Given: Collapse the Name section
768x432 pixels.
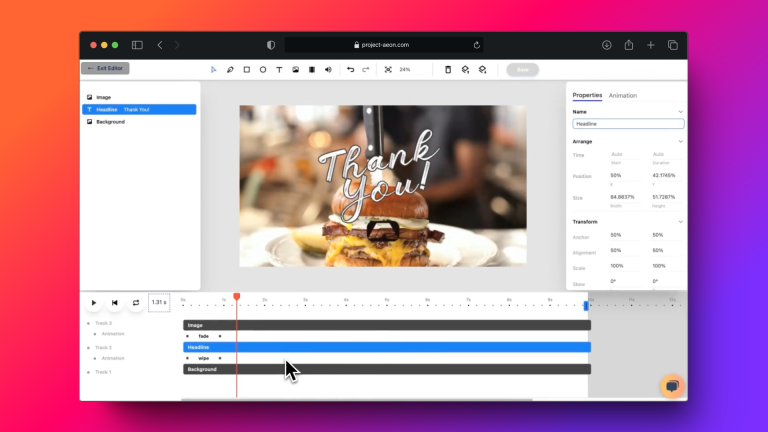Looking at the screenshot, I should click(x=680, y=112).
